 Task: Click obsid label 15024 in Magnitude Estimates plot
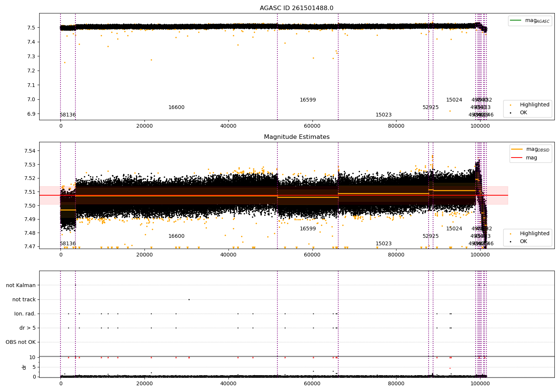(454, 229)
